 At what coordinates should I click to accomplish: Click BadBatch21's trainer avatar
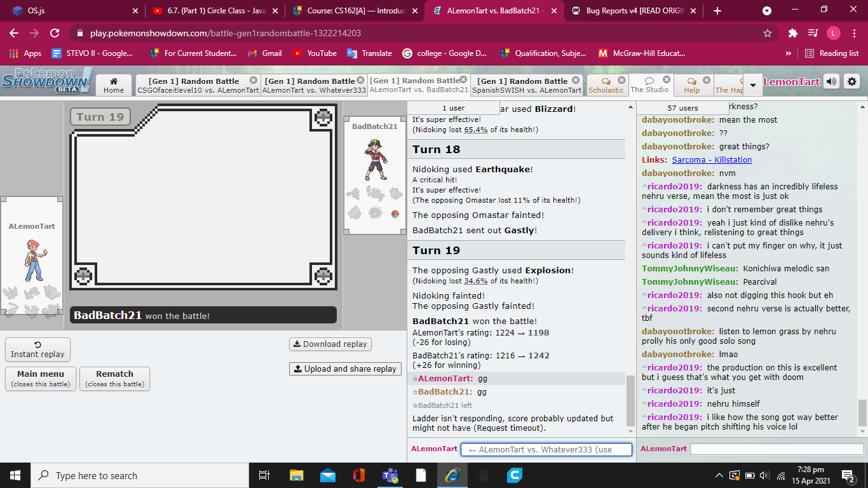click(x=375, y=159)
